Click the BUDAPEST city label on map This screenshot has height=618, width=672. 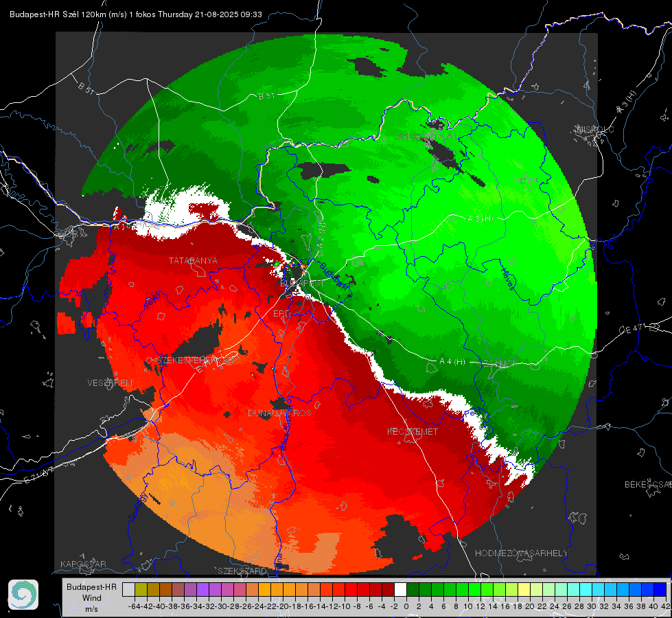click(302, 284)
